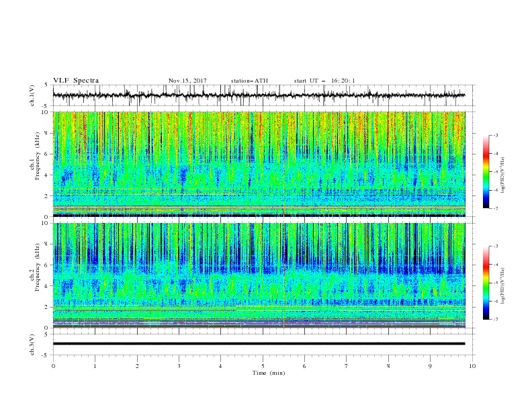Click the ch.1 voltage waveform trace
Screen dimensions: 532x411
pos(259,95)
